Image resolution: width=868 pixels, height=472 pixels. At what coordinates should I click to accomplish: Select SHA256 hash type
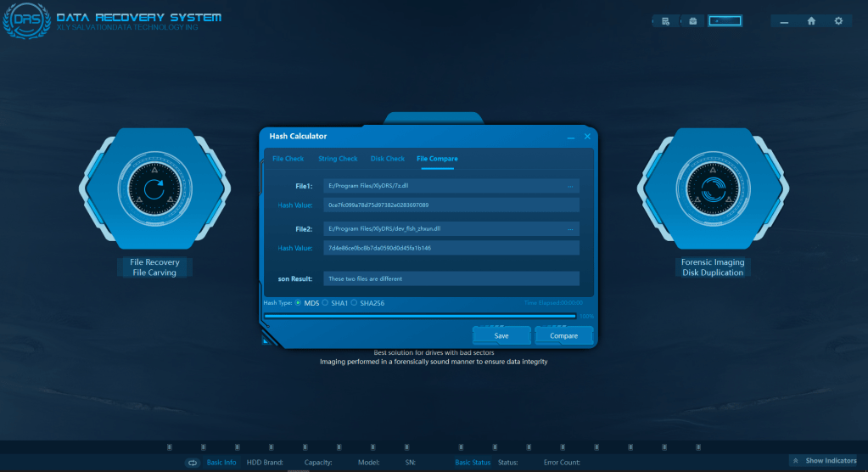355,302
